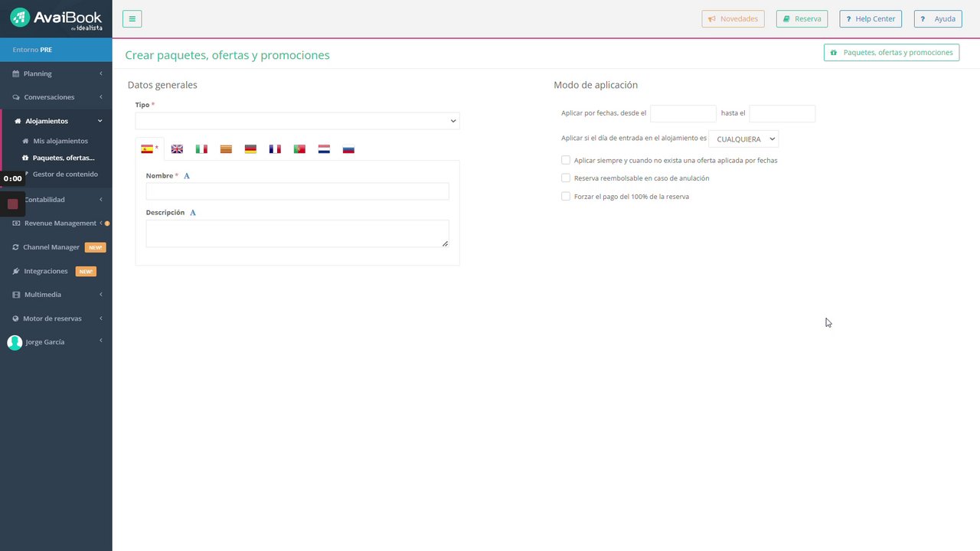
Task: Check 'Aplicar siempre y cuando no exista una oferta'
Action: pyautogui.click(x=566, y=160)
